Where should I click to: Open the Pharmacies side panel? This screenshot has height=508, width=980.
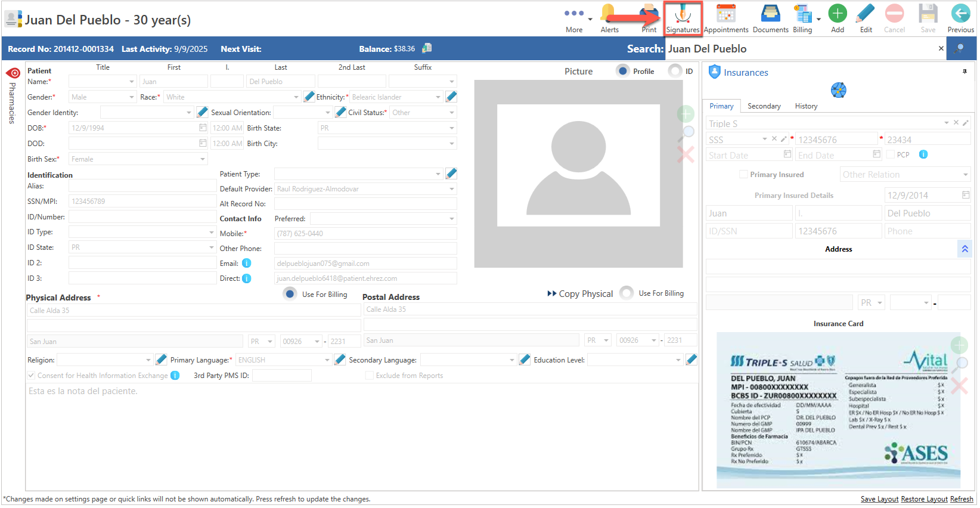tap(12, 95)
